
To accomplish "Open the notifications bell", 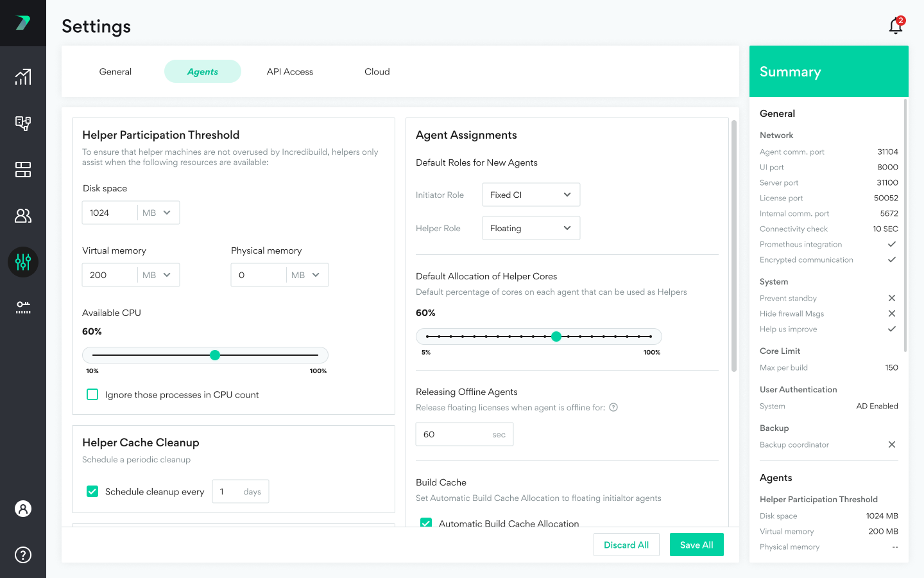I will click(x=896, y=26).
